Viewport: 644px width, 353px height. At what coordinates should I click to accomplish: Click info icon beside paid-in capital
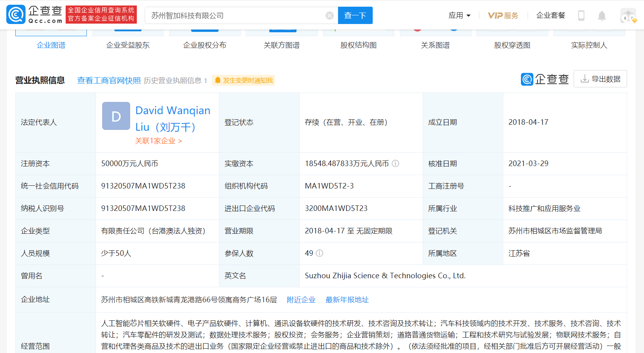tap(396, 163)
